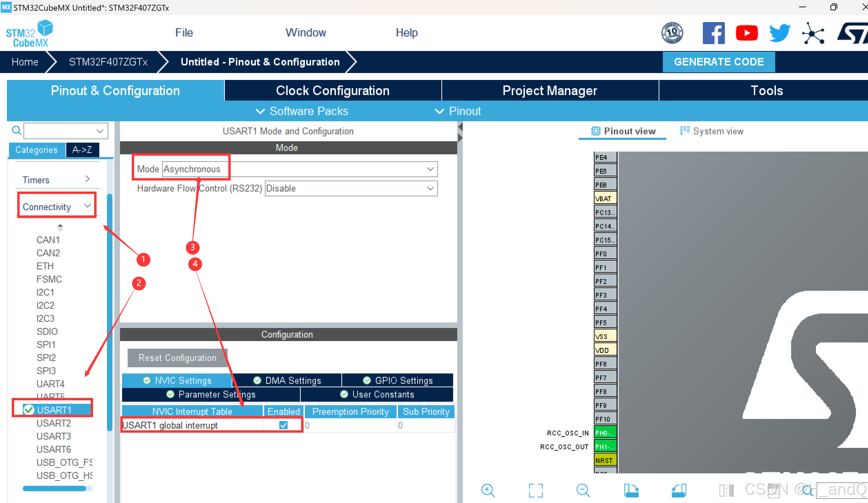Open the YouTube icon link

coord(746,33)
